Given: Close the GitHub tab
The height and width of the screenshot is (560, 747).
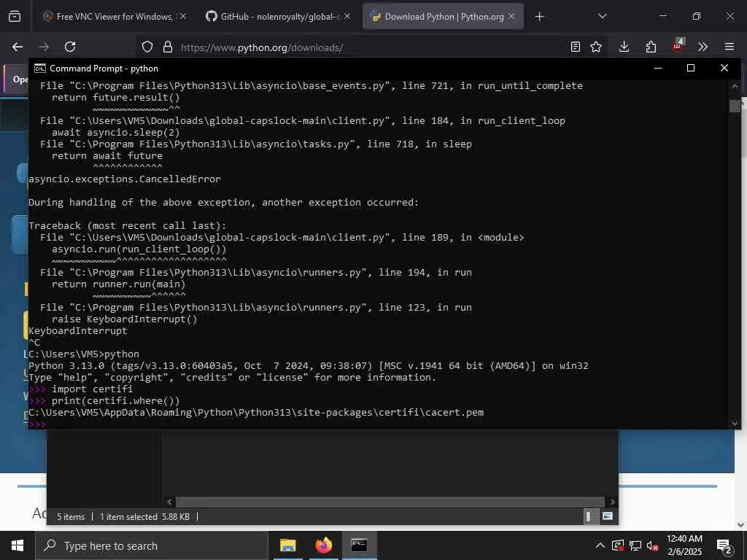Looking at the screenshot, I should [347, 17].
